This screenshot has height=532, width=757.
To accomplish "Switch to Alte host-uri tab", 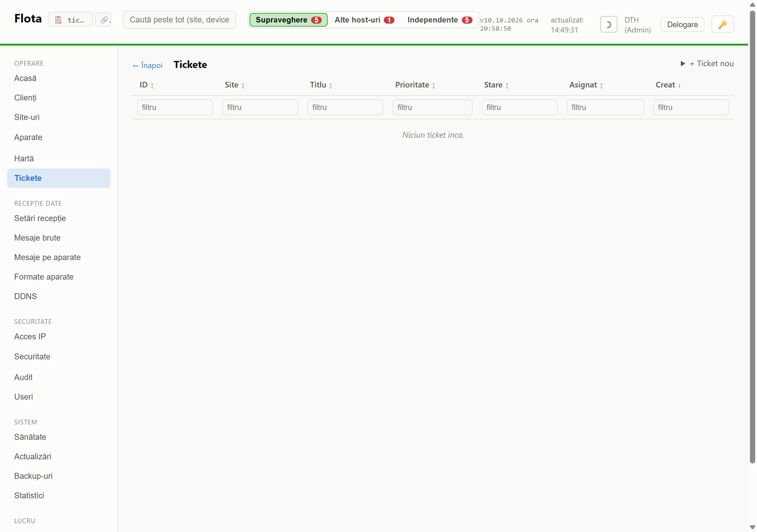I will tap(364, 20).
